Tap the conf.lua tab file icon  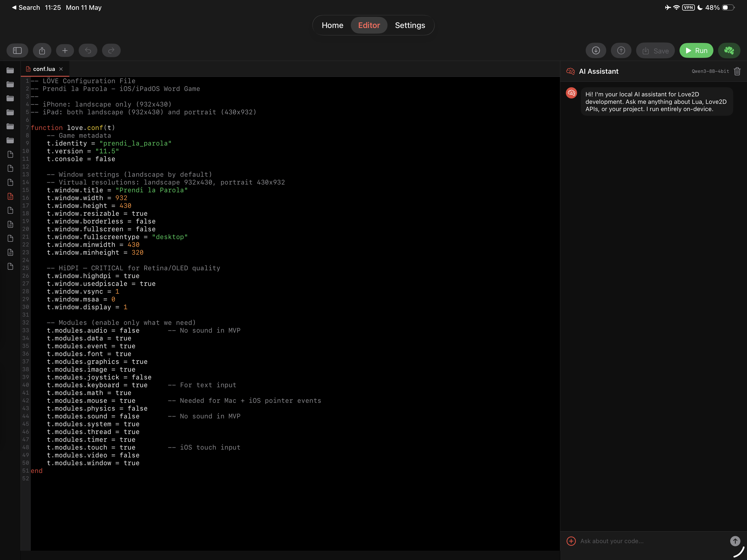[x=28, y=69]
